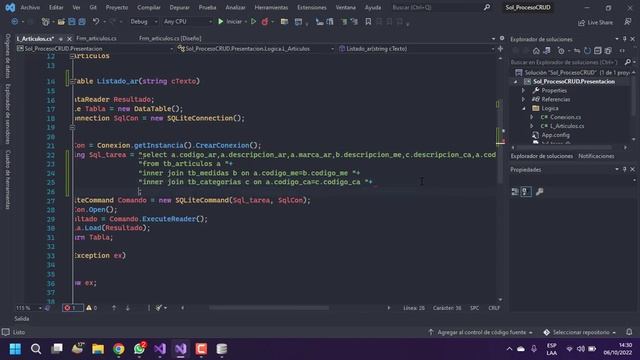Click the search box Buscar (Ctrl+Q)
Screen dimensions: 640x360
coord(441,7)
